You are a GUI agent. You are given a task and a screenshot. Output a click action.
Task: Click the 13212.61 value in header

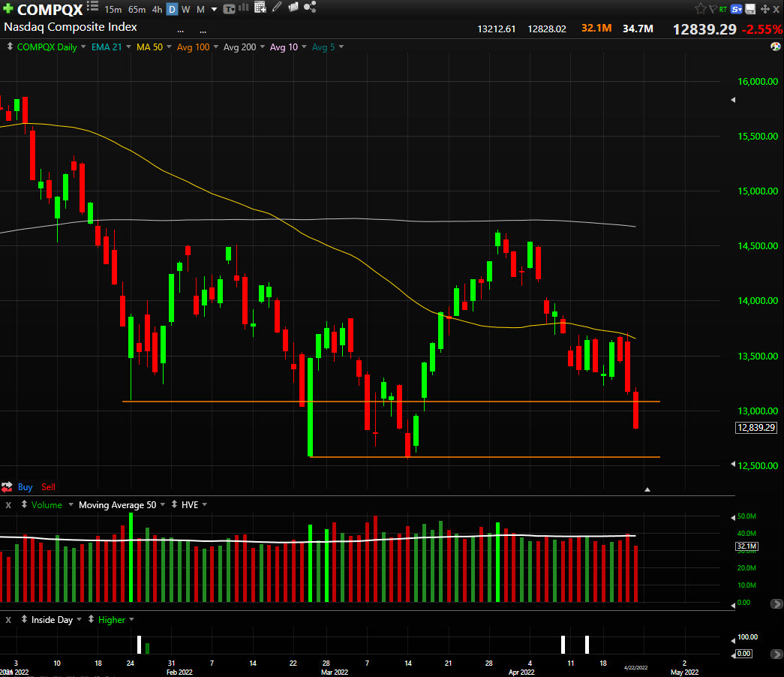point(496,29)
